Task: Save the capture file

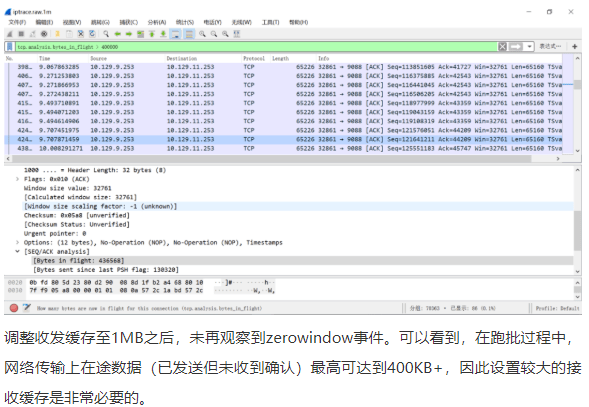Action: (69, 34)
